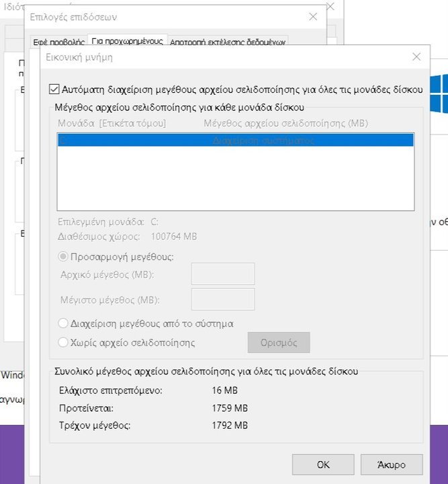Click the Μέγιστο μέγεθος (MB) input field
This screenshot has width=448, height=484.
coord(223,299)
